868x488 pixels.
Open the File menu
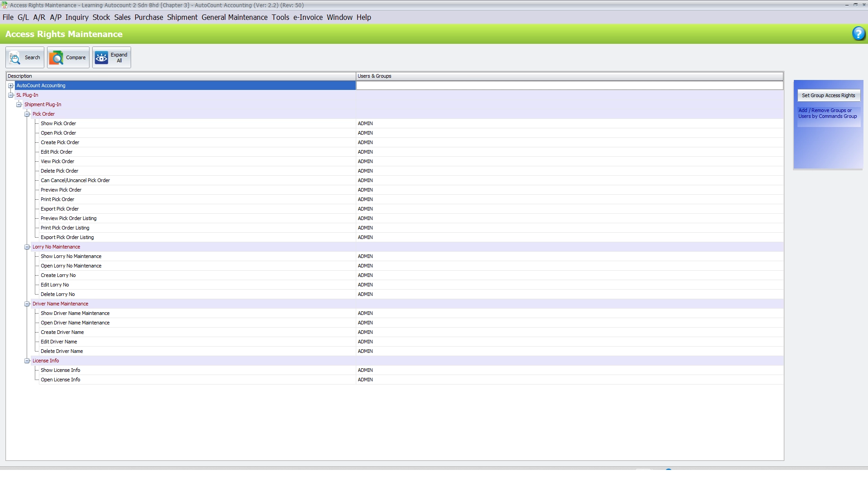click(8, 17)
